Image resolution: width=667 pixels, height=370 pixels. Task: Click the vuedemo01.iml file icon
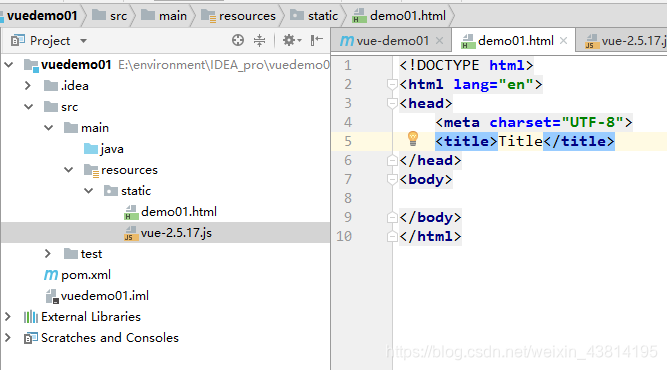[x=52, y=296]
